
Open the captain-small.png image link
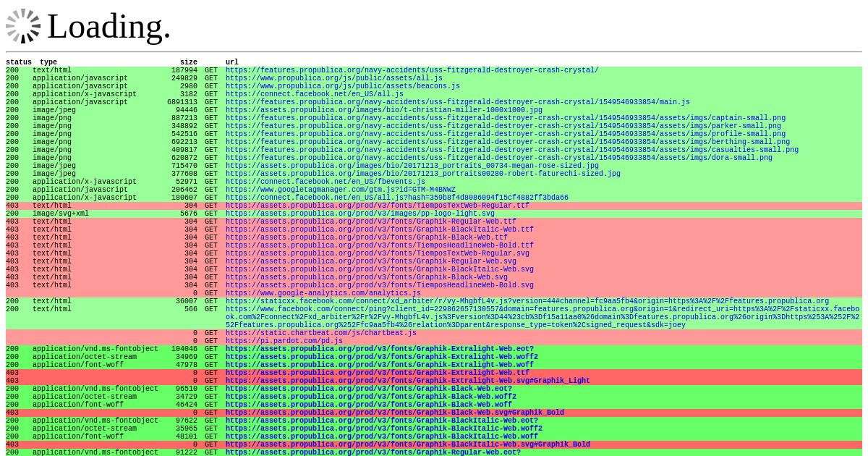(506, 118)
